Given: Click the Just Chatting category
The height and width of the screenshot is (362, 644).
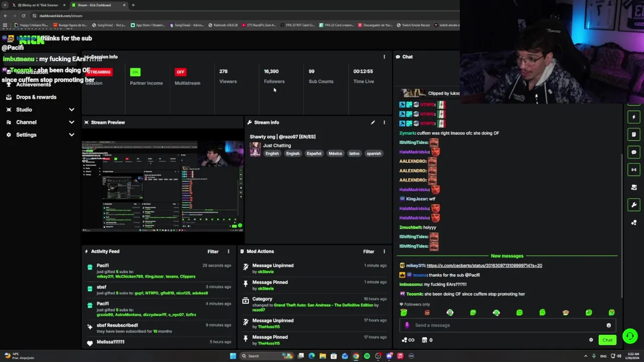Looking at the screenshot, I should click(x=277, y=145).
